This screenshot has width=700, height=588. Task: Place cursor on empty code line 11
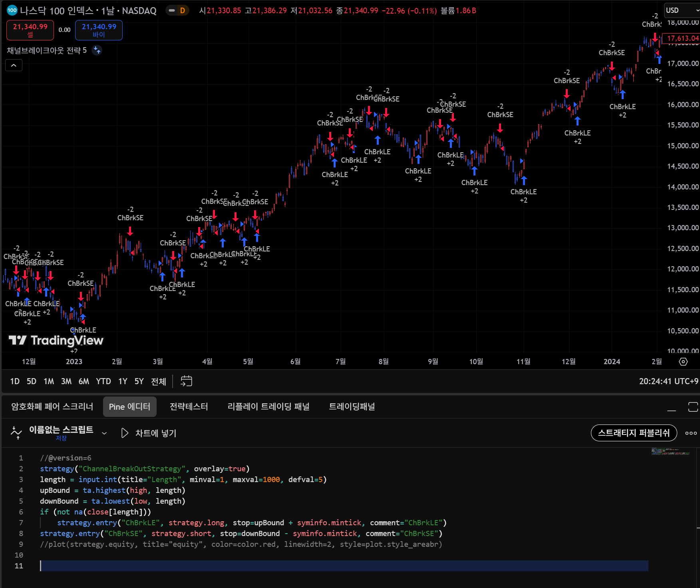[344, 566]
